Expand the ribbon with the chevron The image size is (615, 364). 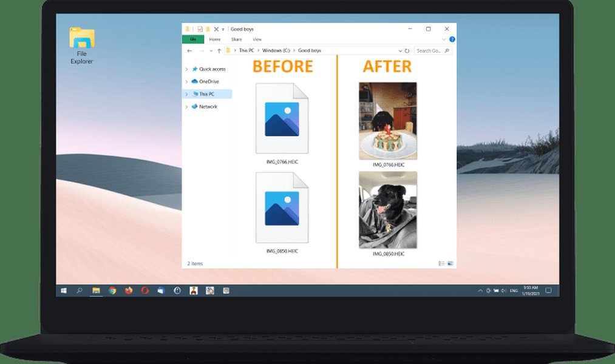click(444, 39)
